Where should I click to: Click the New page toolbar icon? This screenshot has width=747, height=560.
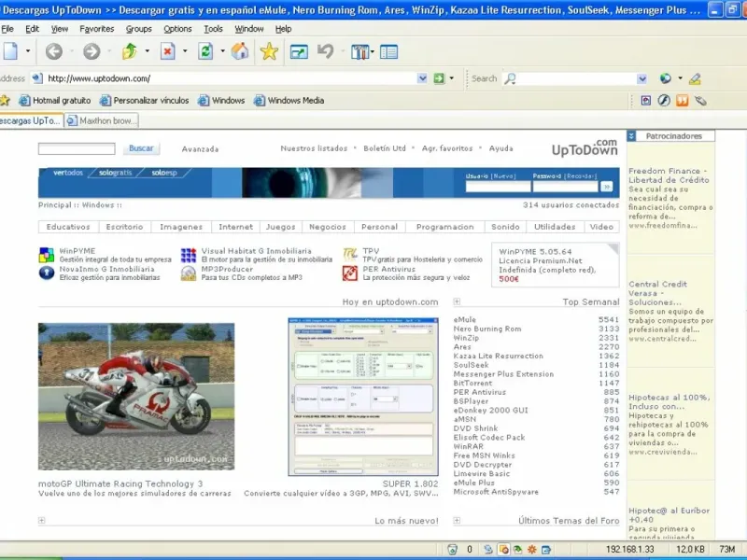[10, 51]
